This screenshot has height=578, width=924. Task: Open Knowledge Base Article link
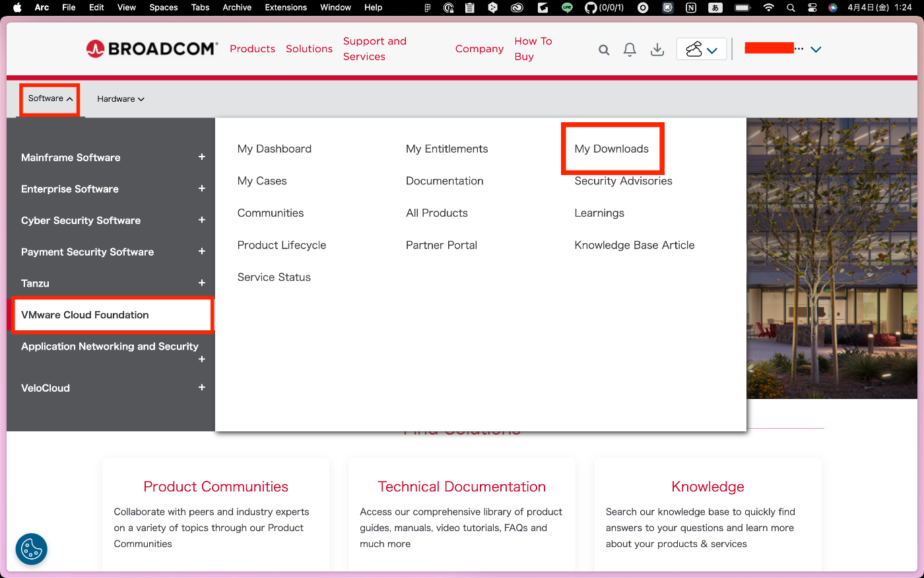click(634, 245)
